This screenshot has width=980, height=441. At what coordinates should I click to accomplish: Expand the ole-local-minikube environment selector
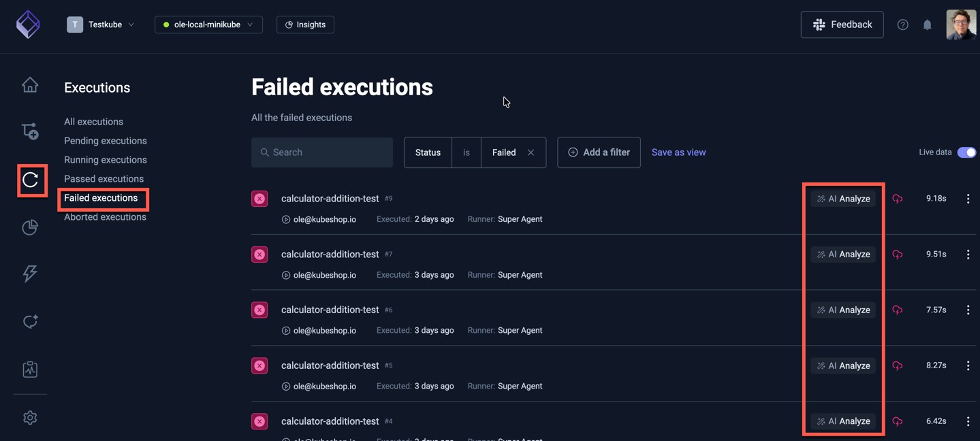(x=208, y=24)
